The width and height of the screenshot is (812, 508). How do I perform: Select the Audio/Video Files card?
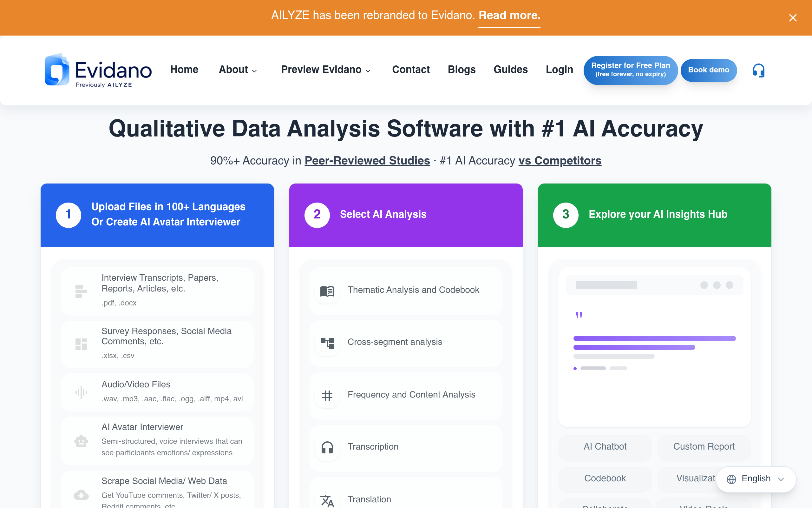(x=157, y=392)
